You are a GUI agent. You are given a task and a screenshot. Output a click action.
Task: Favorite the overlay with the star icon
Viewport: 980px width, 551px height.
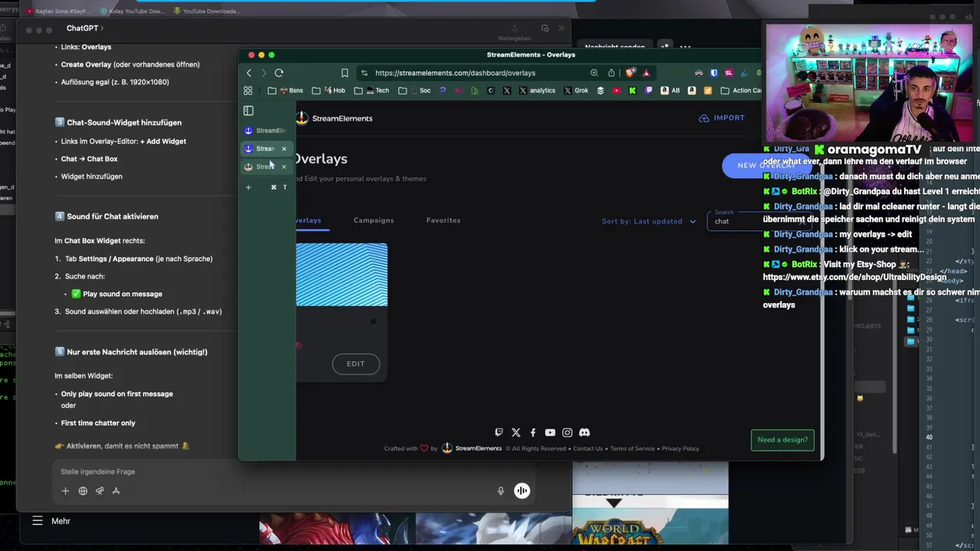pyautogui.click(x=373, y=321)
